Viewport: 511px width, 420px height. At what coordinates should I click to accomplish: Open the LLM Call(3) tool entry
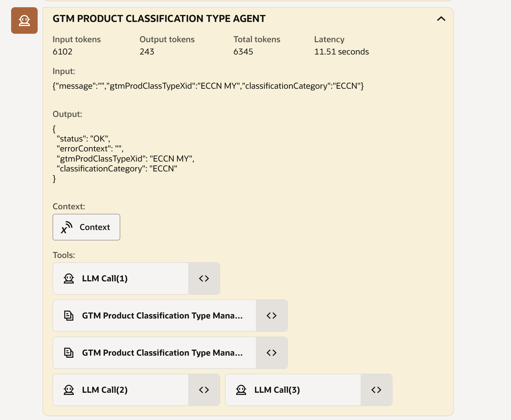tap(293, 390)
